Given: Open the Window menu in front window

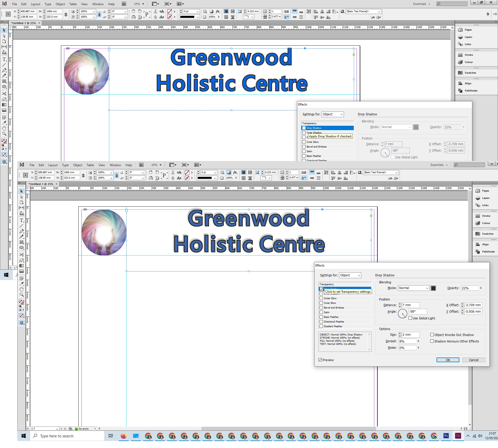Looking at the screenshot, I should pos(115,165).
